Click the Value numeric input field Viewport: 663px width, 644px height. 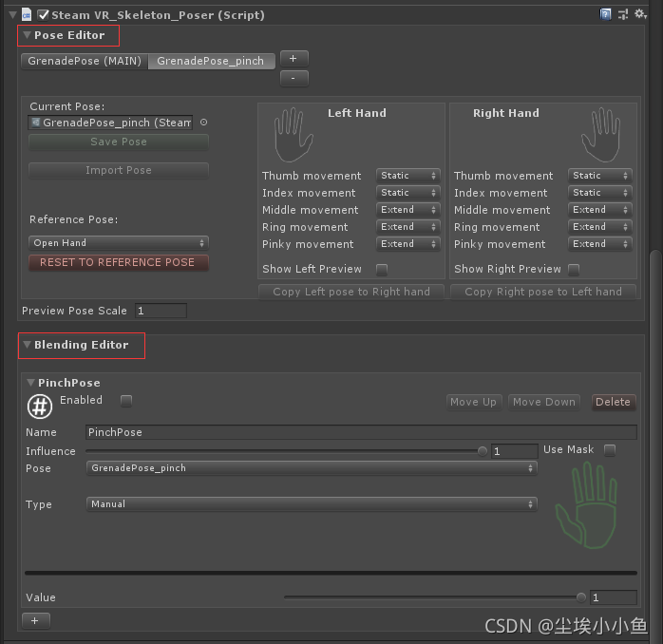[613, 597]
